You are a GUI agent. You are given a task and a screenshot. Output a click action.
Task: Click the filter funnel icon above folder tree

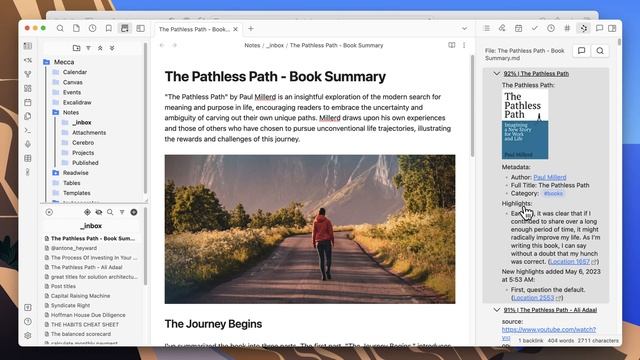(89, 48)
